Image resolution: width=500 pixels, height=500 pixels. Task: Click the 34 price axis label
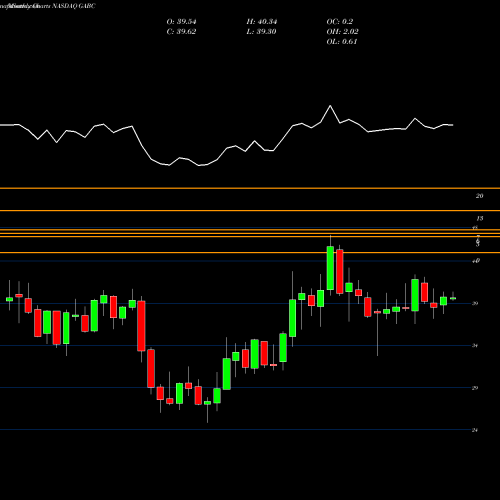(475, 346)
